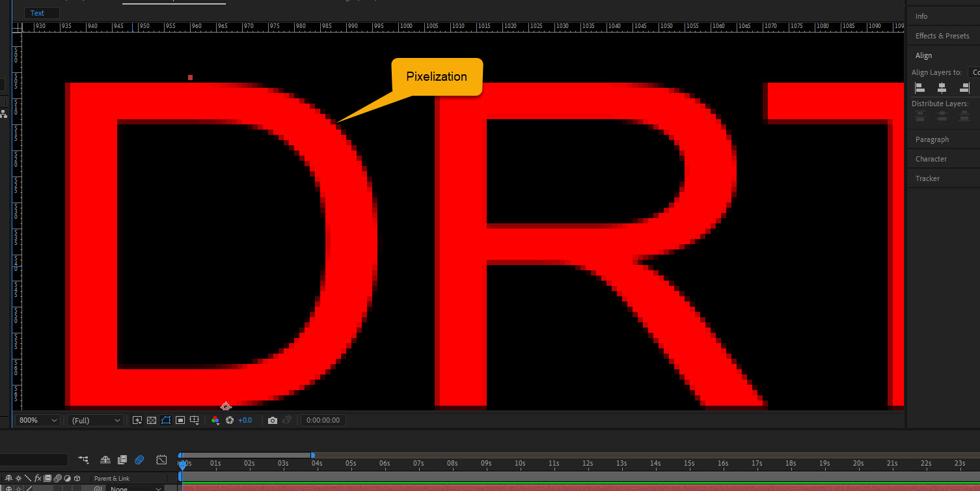Switch to the Text tab
This screenshot has height=491, width=980.
(40, 12)
